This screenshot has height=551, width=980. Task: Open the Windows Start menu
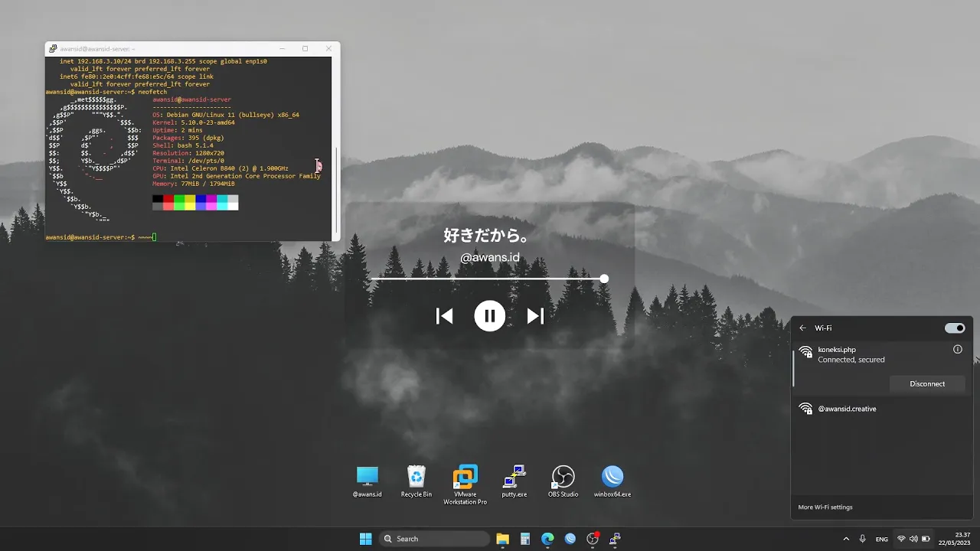(x=366, y=539)
